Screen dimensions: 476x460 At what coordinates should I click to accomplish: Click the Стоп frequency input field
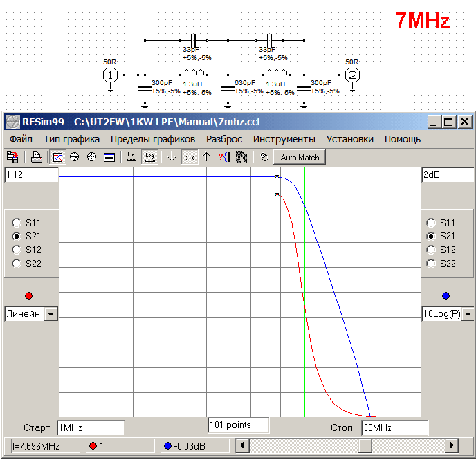[394, 428]
